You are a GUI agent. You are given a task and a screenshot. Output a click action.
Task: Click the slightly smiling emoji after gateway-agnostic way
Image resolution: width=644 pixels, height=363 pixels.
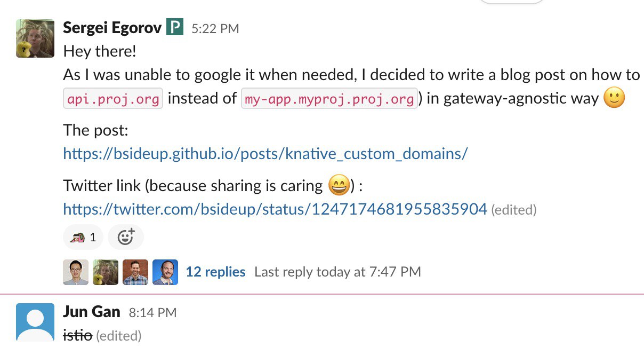click(614, 99)
